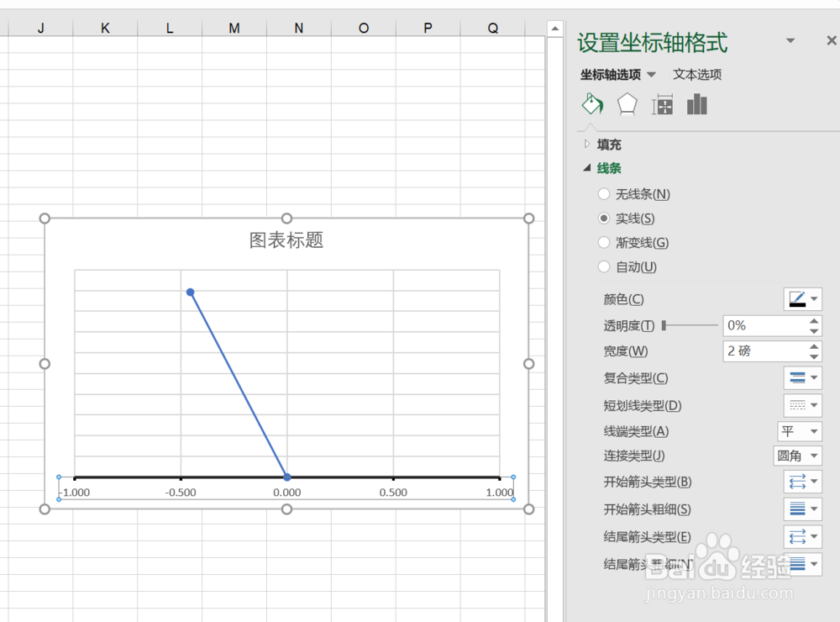Switch to the 文本选项 tab
The width and height of the screenshot is (840, 622).
tap(698, 75)
